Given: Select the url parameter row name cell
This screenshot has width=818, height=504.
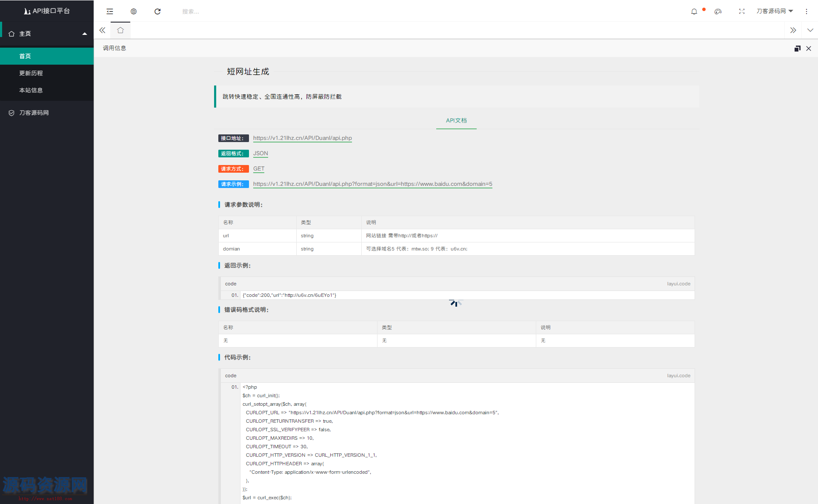Looking at the screenshot, I should point(257,236).
